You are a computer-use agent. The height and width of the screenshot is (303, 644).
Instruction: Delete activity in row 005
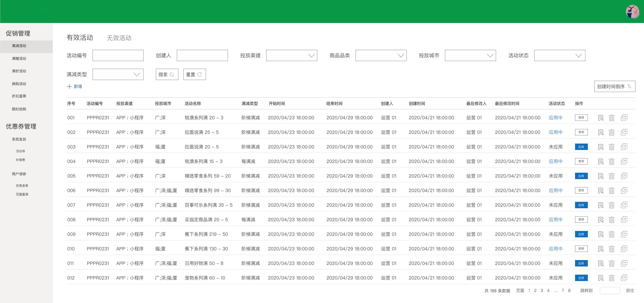point(612,176)
